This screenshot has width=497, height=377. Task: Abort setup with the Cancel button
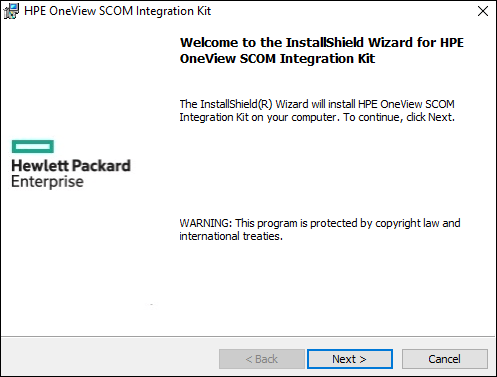click(x=445, y=359)
